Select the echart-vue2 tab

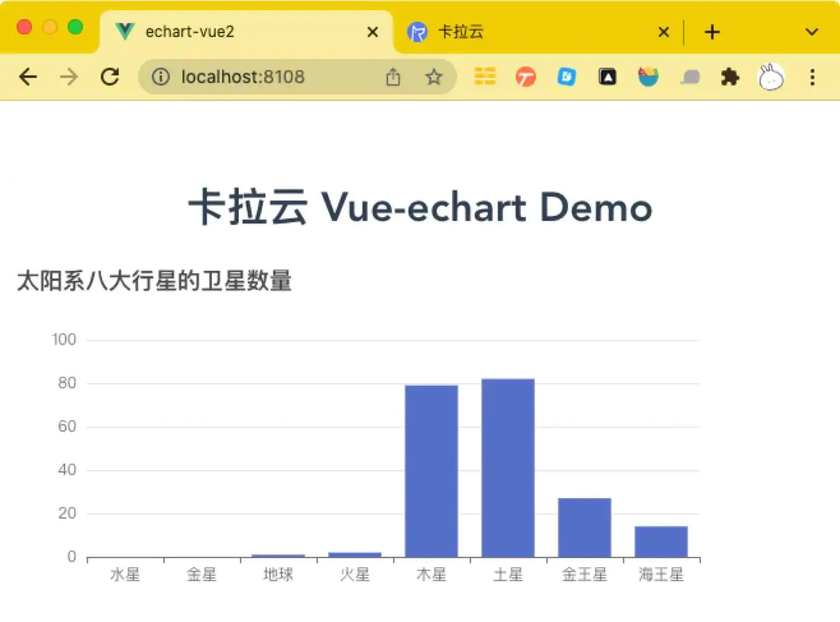point(191,32)
